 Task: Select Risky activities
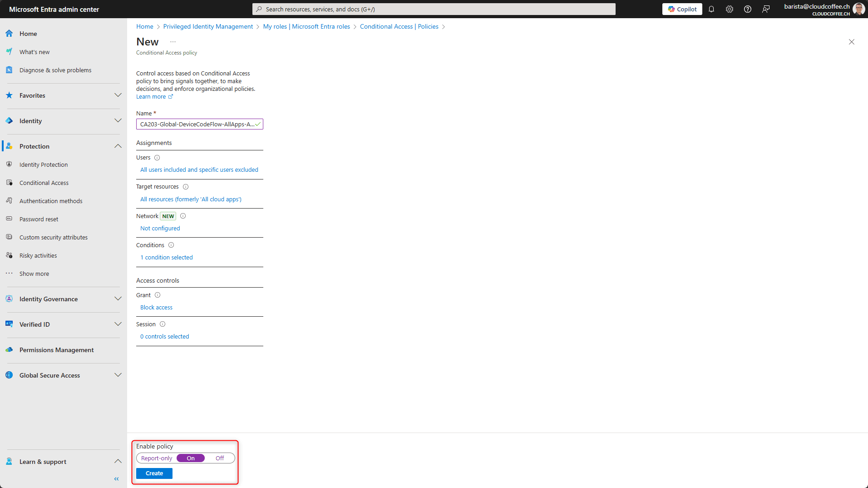(x=38, y=255)
